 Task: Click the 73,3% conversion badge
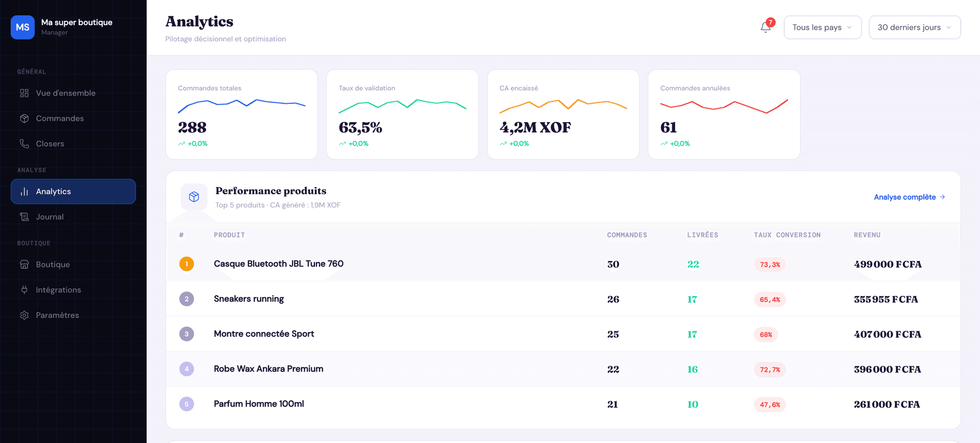coord(770,265)
